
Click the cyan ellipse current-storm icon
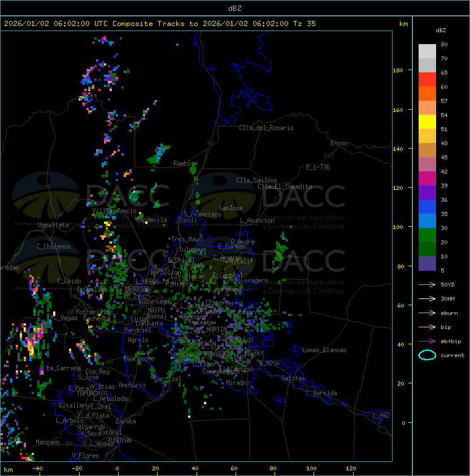click(x=427, y=355)
